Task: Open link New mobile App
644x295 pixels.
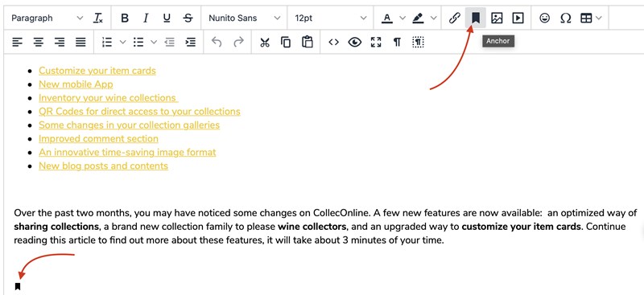Action: point(76,84)
